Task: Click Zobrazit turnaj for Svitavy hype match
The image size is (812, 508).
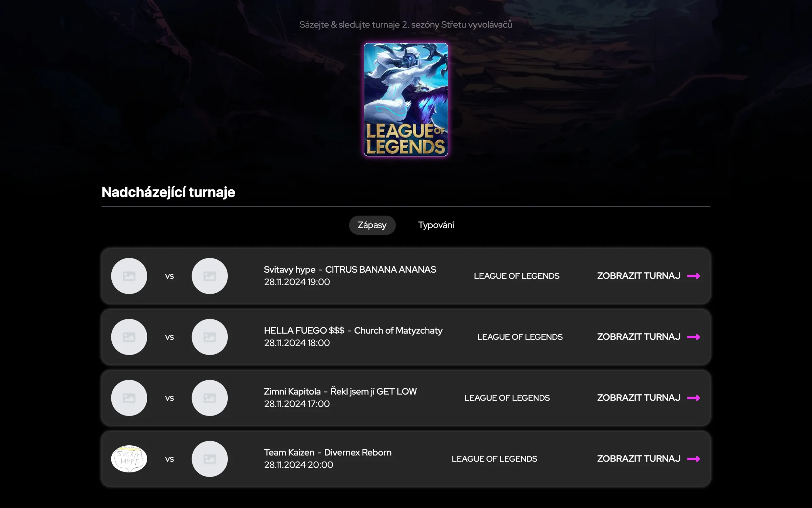Action: pos(648,276)
